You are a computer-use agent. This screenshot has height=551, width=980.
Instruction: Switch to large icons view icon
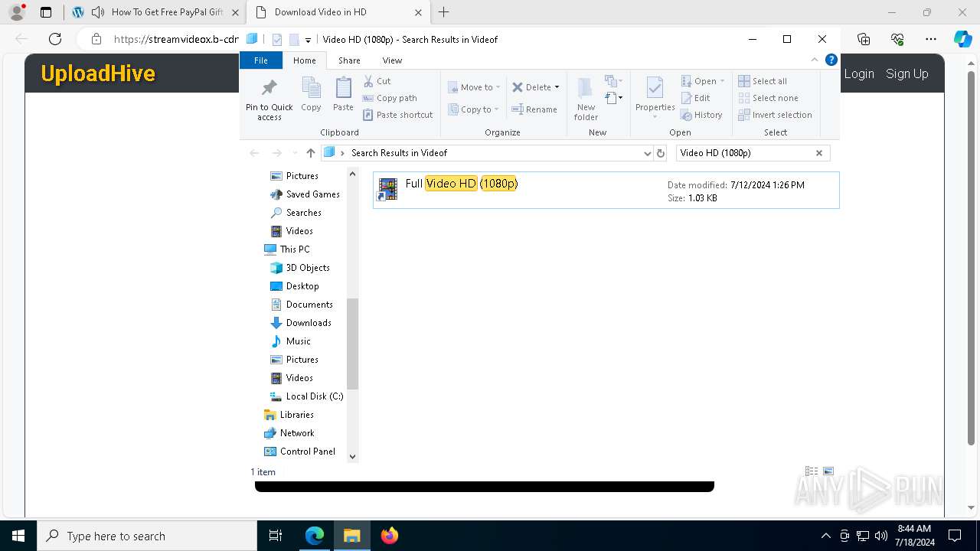[828, 471]
